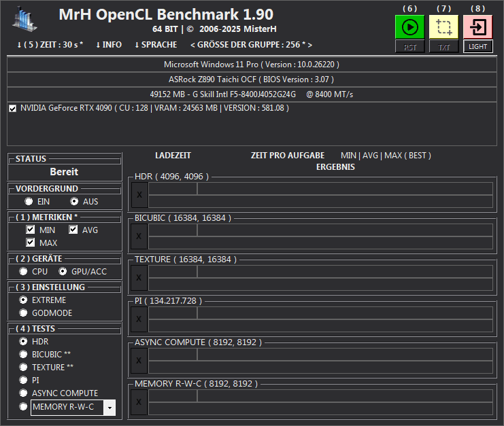Start the benchmark with the green play icon
The height and width of the screenshot is (426, 504).
click(409, 27)
